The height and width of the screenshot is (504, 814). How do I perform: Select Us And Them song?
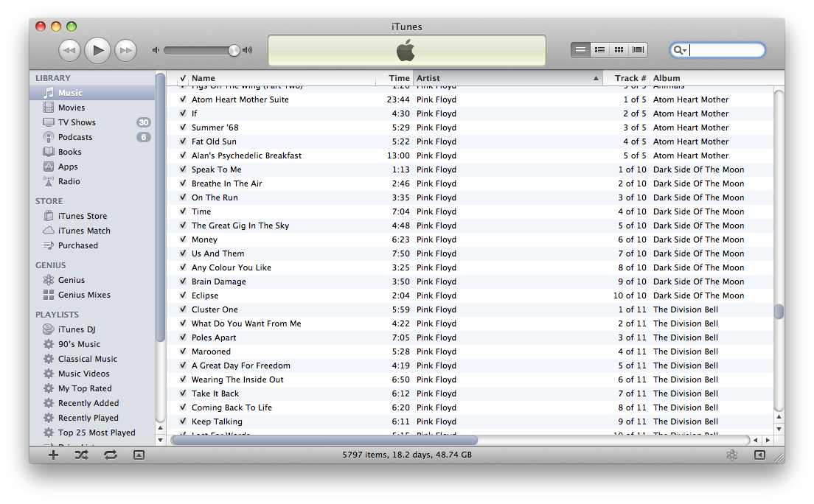469,253
